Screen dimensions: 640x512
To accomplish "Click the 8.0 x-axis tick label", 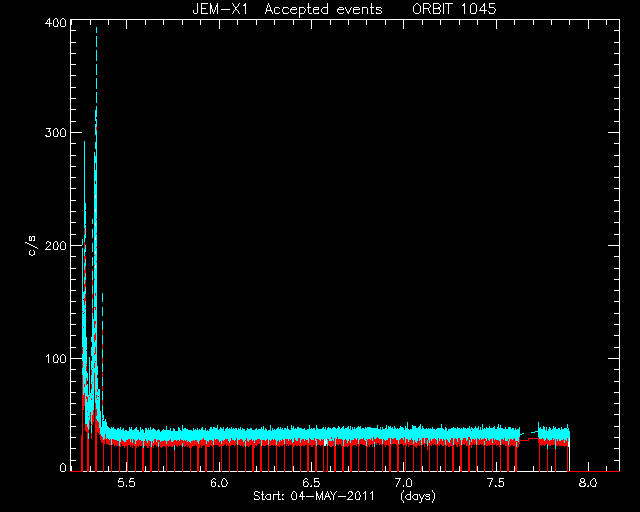I will tap(588, 483).
